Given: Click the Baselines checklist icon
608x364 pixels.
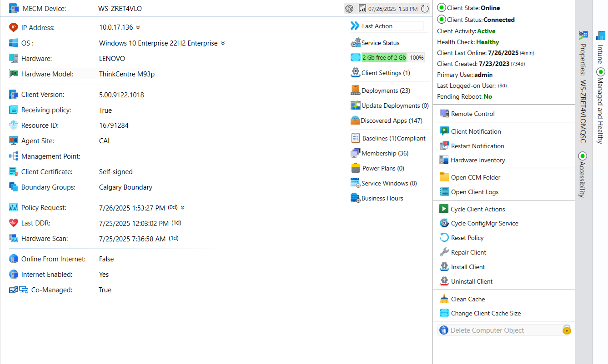Looking at the screenshot, I should 355,138.
